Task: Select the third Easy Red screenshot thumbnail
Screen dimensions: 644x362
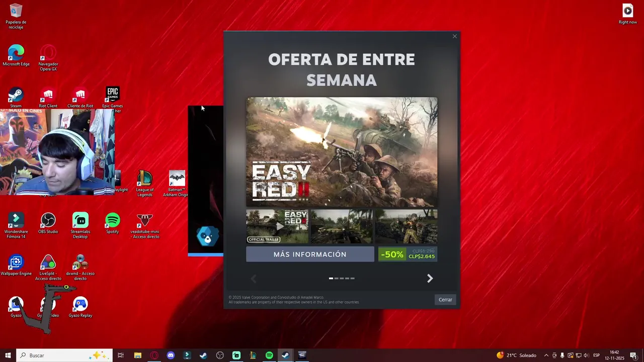Action: point(407,227)
